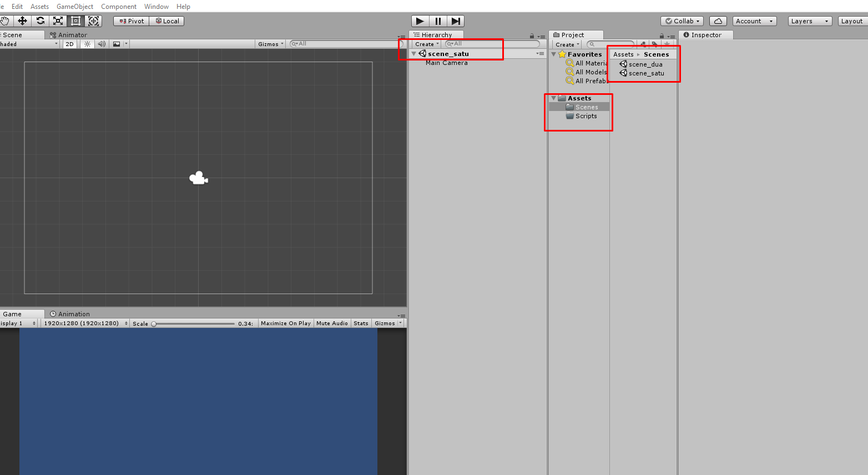868x475 pixels.
Task: Select the Move tool
Action: coord(23,21)
